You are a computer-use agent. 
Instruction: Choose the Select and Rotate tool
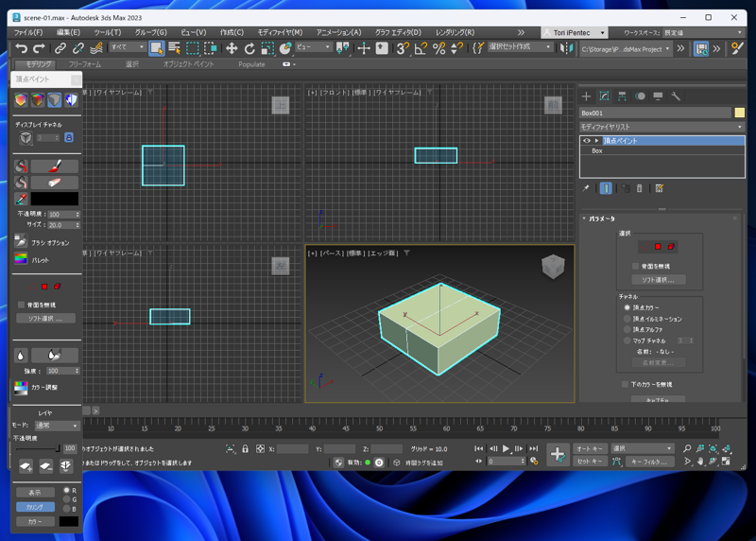pyautogui.click(x=249, y=48)
